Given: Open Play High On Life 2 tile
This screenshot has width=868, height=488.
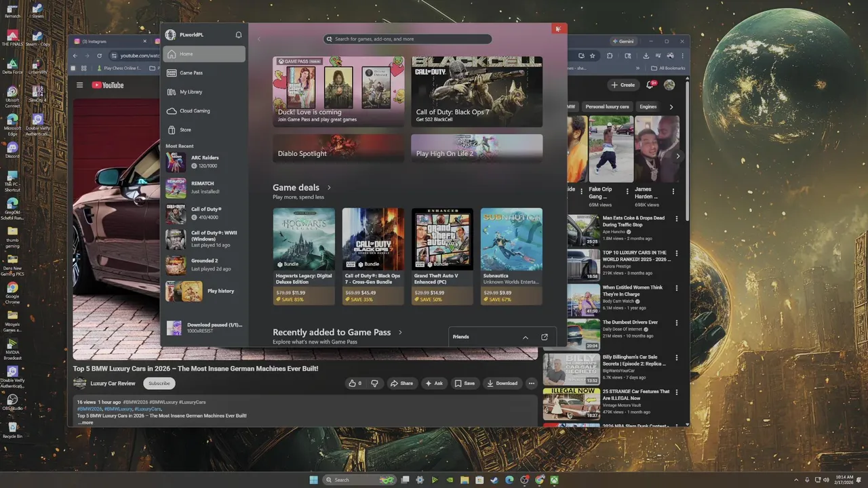Looking at the screenshot, I should (477, 148).
